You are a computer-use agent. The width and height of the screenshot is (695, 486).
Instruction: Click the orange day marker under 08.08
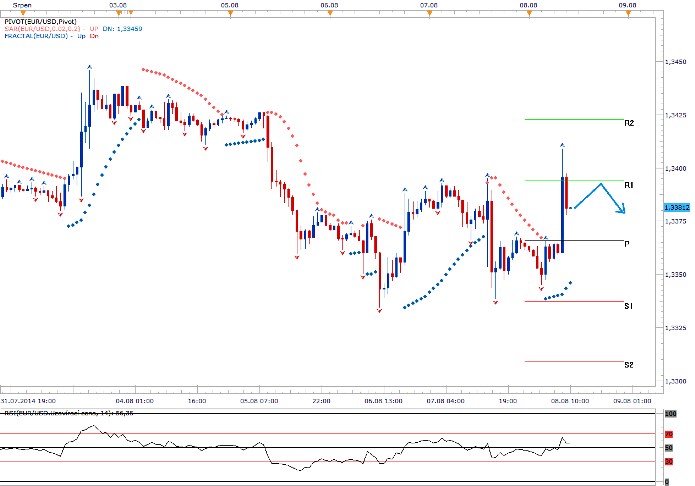click(x=529, y=13)
